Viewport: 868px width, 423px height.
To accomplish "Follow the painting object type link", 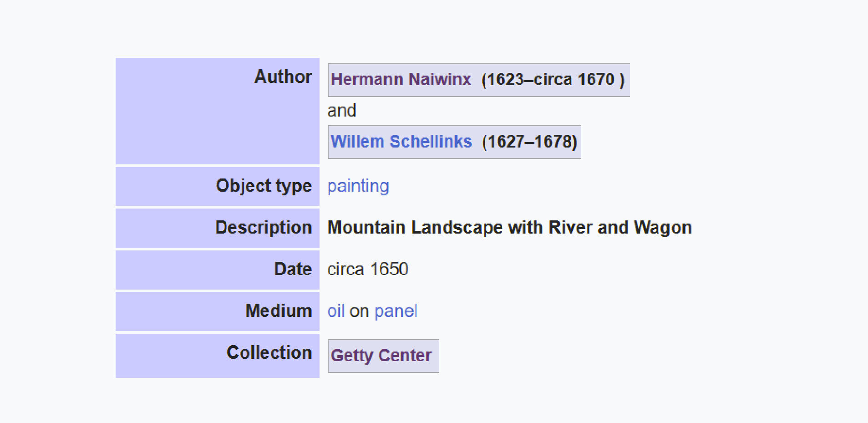I will point(358,186).
